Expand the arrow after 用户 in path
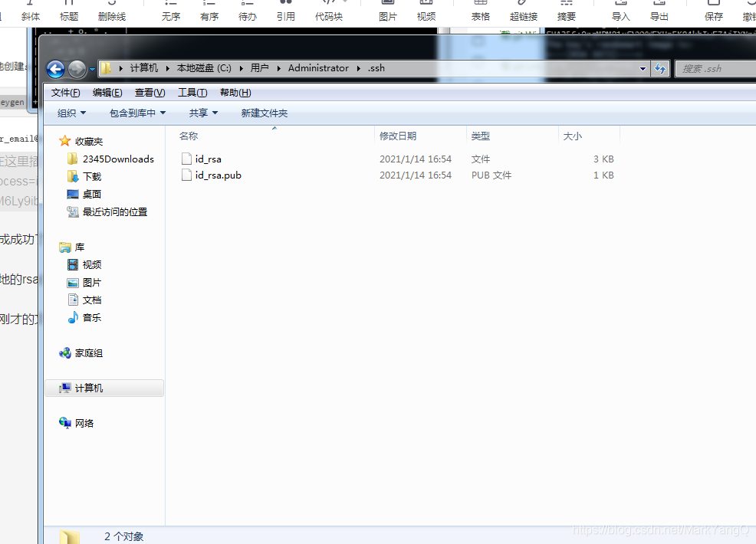The width and height of the screenshot is (756, 544). [x=278, y=68]
